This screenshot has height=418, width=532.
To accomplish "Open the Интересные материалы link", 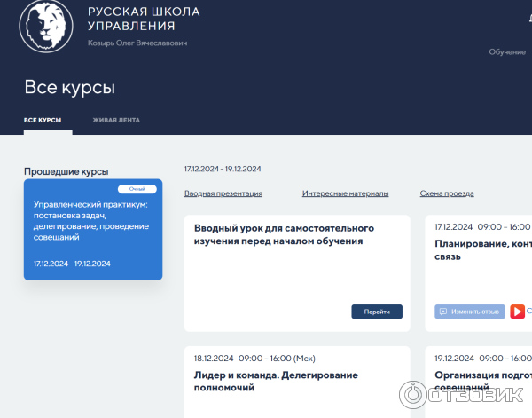I will [x=345, y=193].
